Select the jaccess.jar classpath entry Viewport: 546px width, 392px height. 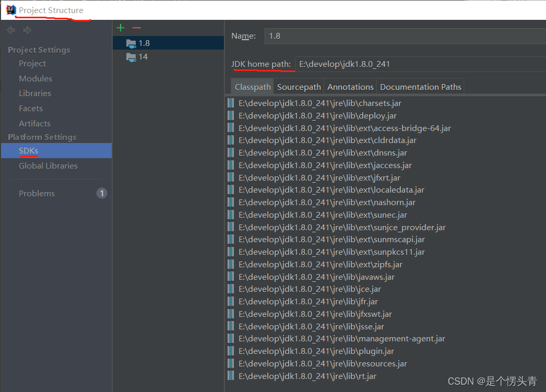click(x=325, y=165)
